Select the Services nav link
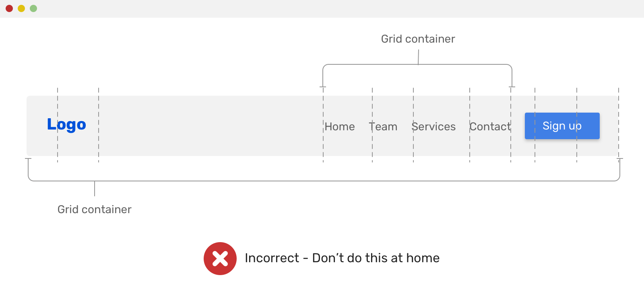 click(x=433, y=127)
